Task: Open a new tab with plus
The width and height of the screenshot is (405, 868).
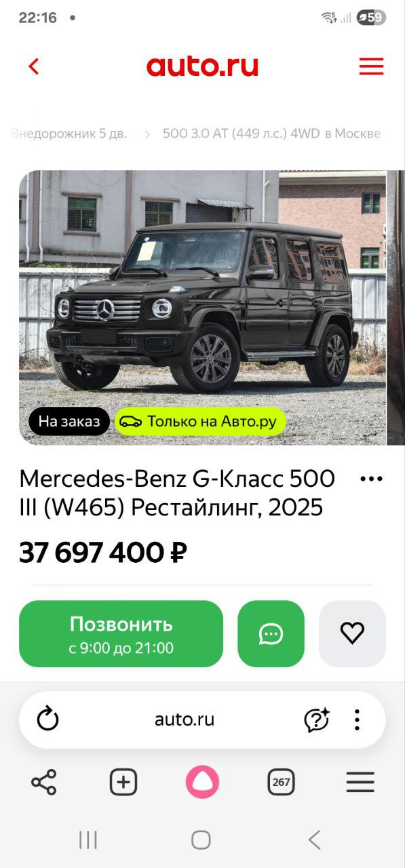Action: pyautogui.click(x=123, y=783)
